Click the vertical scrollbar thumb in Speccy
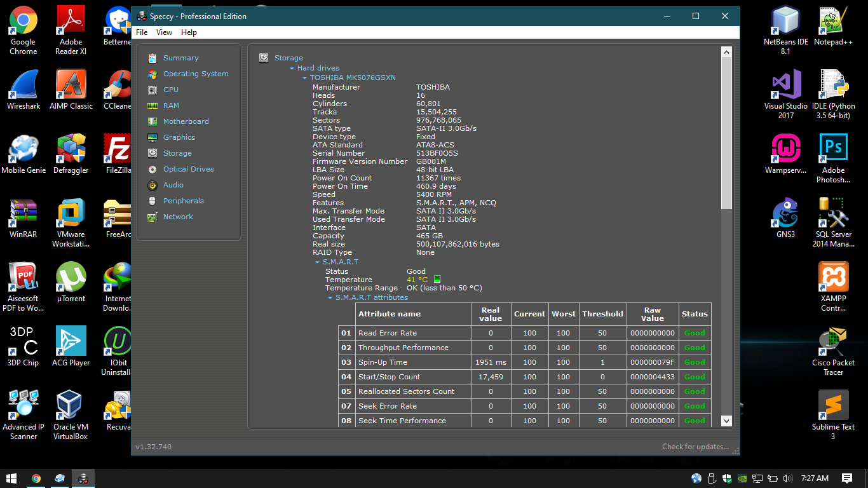Image resolution: width=868 pixels, height=488 pixels. pos(727,133)
